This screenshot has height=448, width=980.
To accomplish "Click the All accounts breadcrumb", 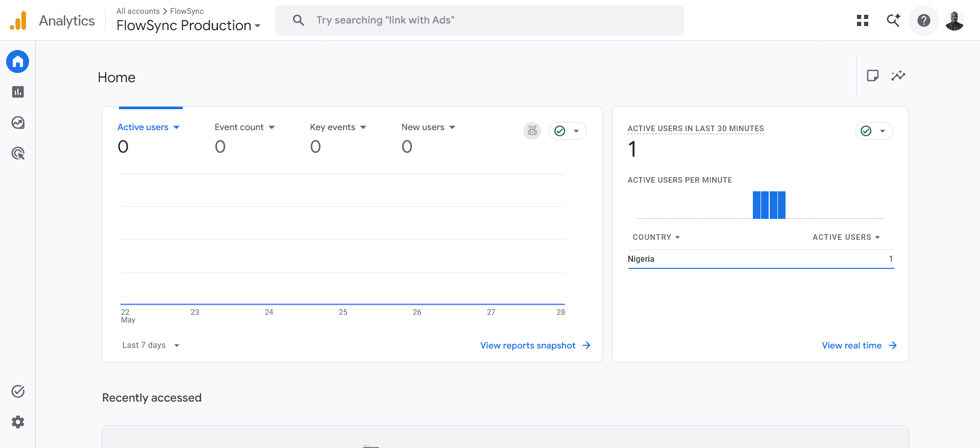I will (x=138, y=11).
